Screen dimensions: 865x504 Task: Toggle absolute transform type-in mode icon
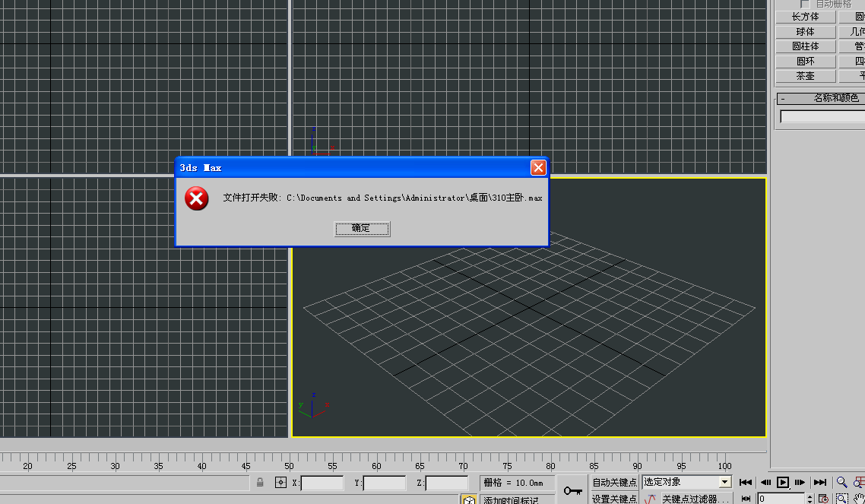pyautogui.click(x=280, y=483)
